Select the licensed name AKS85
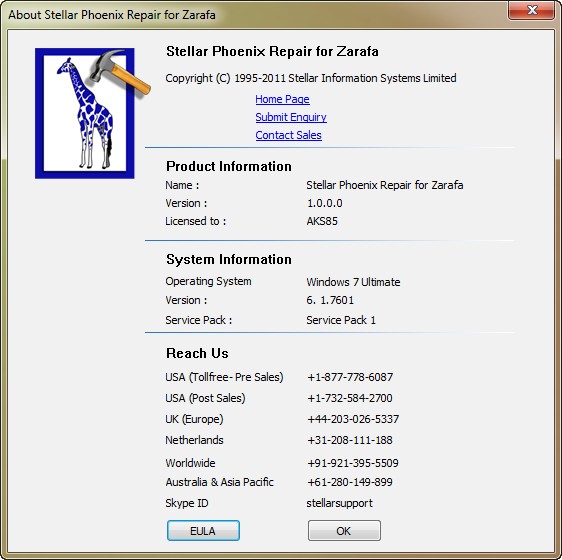 [322, 221]
